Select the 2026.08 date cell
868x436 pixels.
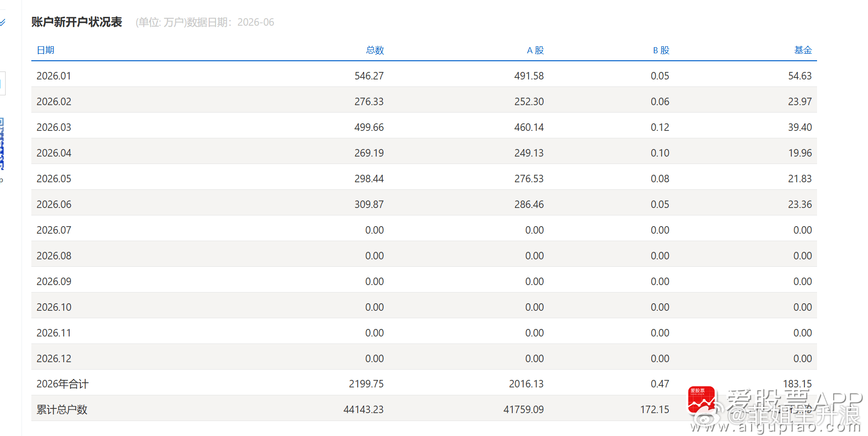pos(54,256)
